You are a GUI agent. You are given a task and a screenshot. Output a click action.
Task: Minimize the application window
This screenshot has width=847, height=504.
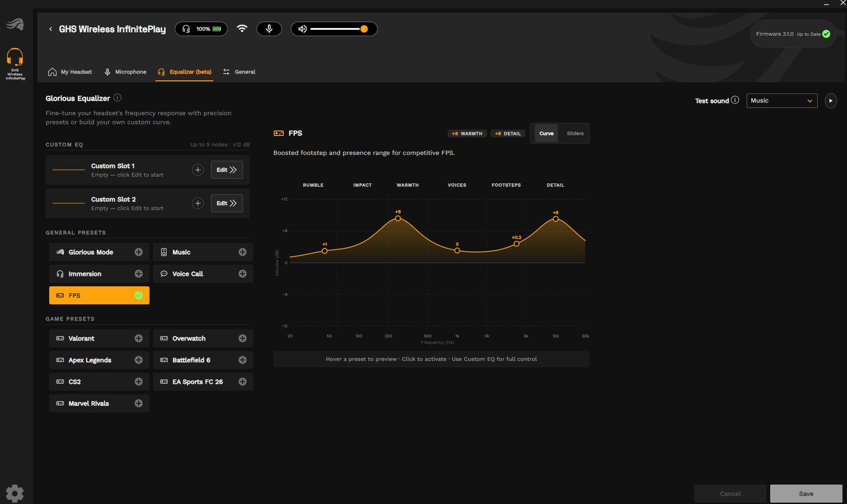[x=826, y=4]
